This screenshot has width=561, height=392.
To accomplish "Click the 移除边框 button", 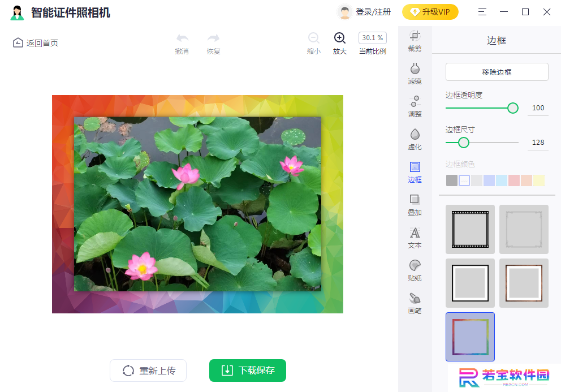I will pos(497,72).
